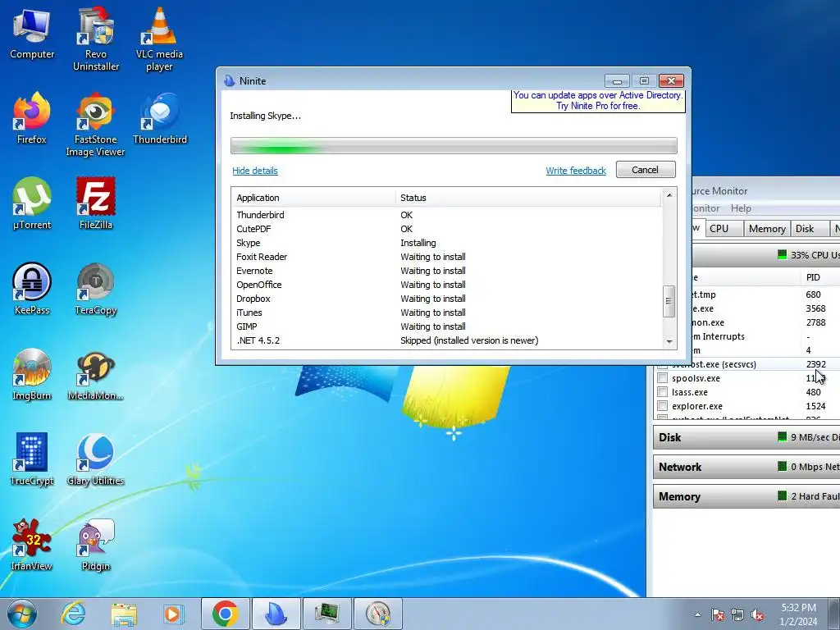Click the gauge-with-shield taskbar icon
The image size is (840, 630).
click(378, 614)
